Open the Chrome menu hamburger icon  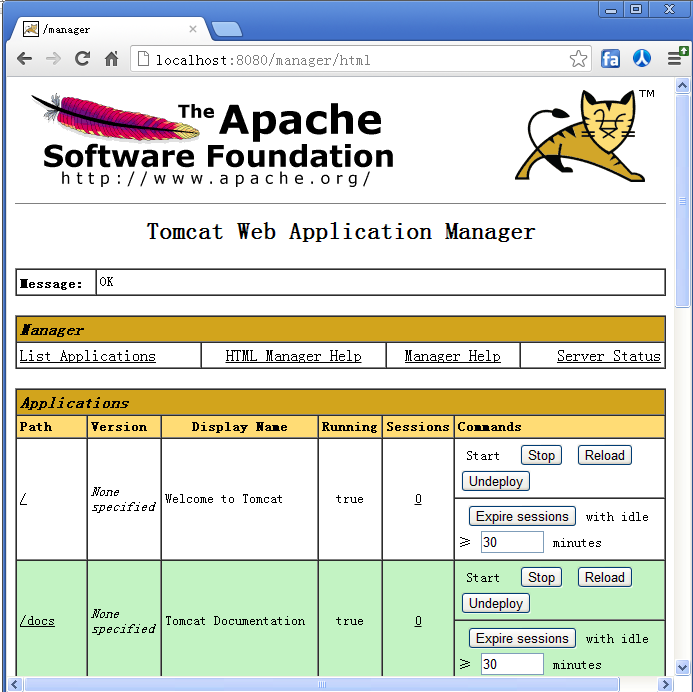[676, 57]
